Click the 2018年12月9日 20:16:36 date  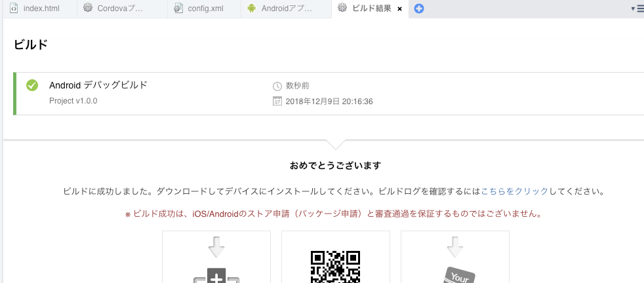pyautogui.click(x=329, y=102)
